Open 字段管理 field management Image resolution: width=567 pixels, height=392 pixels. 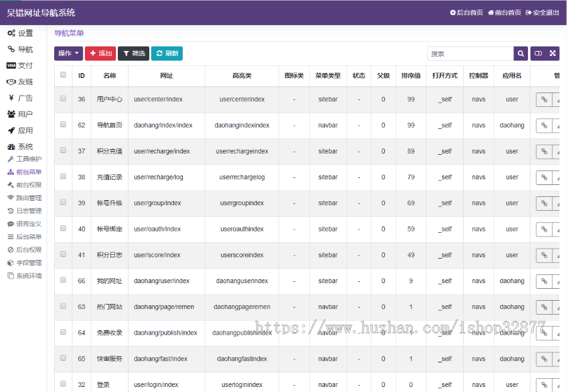(x=25, y=262)
